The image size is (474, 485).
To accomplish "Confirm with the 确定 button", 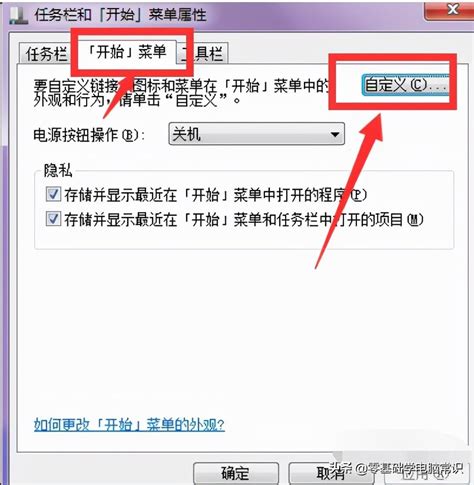I will 236,473.
